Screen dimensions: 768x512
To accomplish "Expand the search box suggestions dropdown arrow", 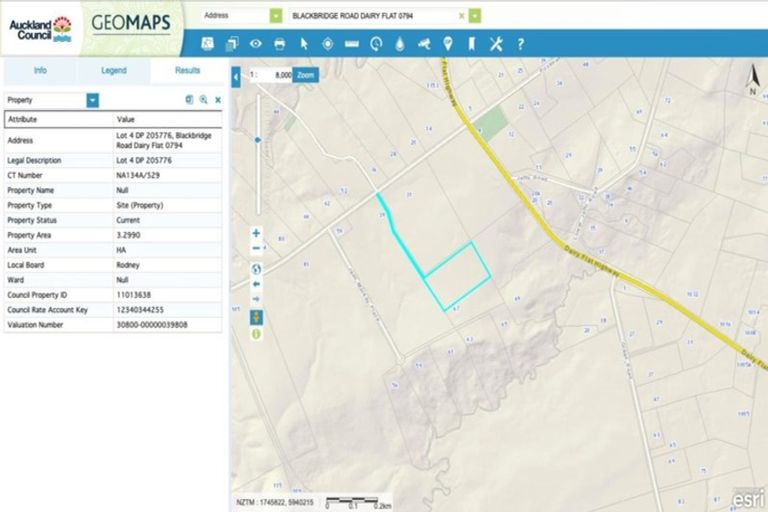I will (475, 16).
